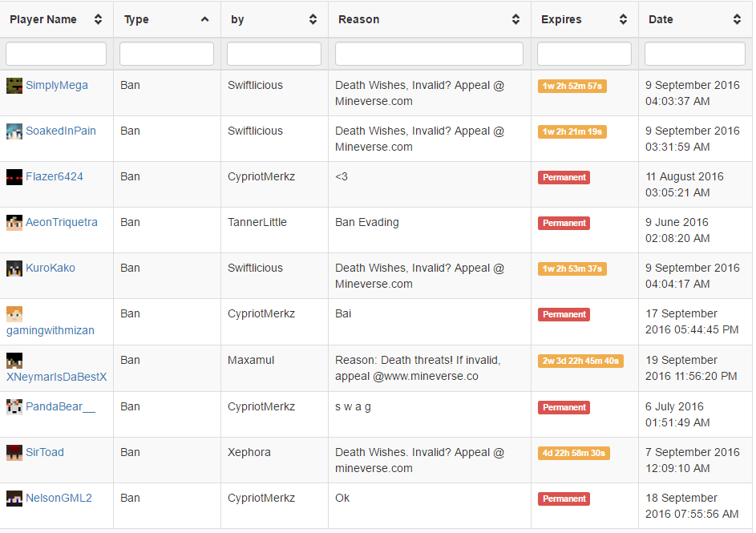This screenshot has height=533, width=756.
Task: Click KuroKako's avatar icon
Action: click(x=14, y=269)
